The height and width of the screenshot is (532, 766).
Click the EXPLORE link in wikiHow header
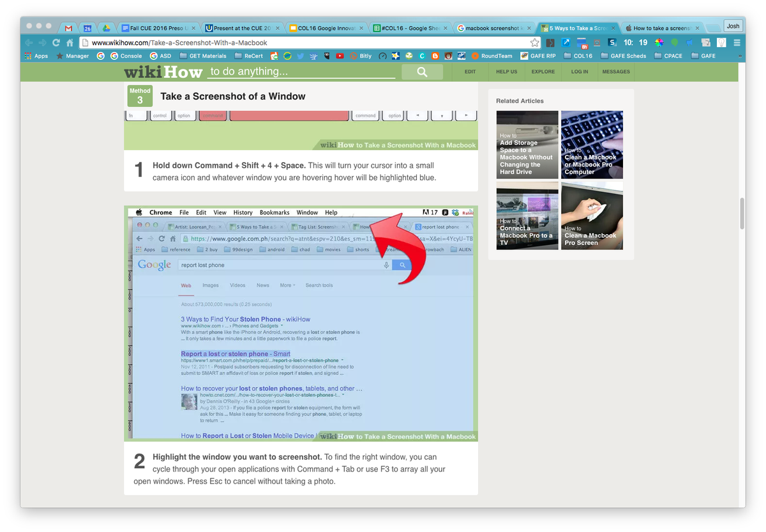pos(543,72)
